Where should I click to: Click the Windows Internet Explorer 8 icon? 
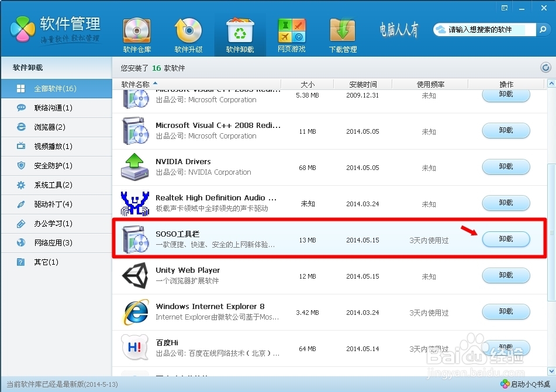click(x=134, y=311)
